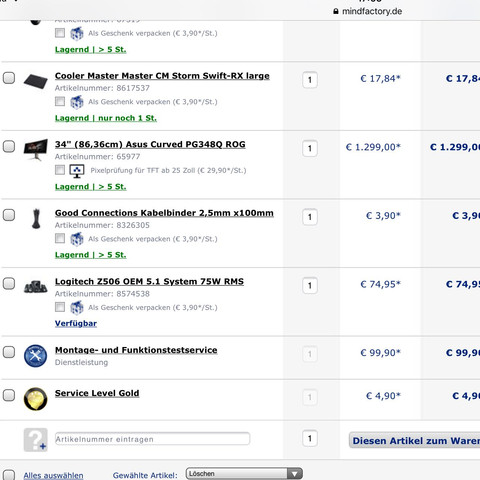Click Artikelnummer: 8326305 text
Image resolution: width=480 pixels, height=480 pixels.
pos(102,225)
